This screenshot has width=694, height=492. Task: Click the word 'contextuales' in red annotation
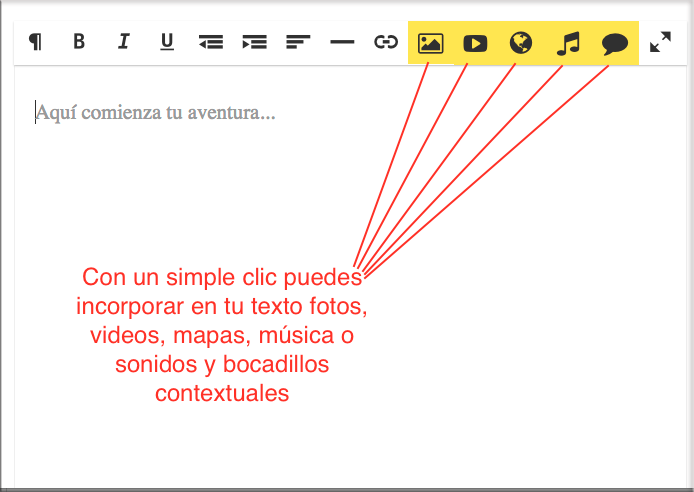click(x=222, y=393)
